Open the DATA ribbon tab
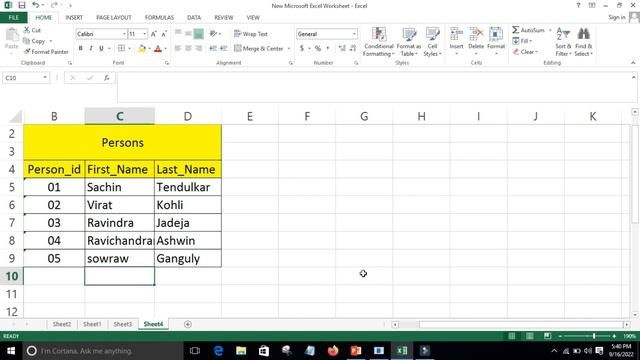This screenshot has height=360, width=640. (194, 18)
